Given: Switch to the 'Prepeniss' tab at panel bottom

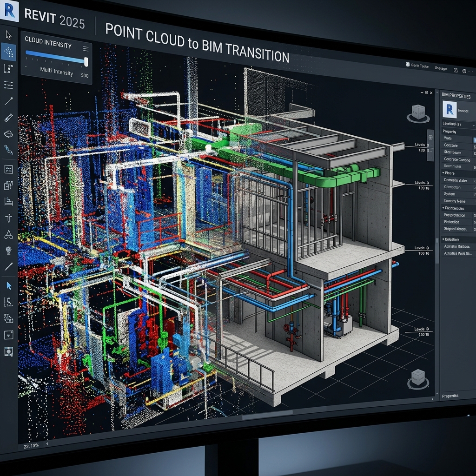Looking at the screenshot, I should [x=450, y=396].
